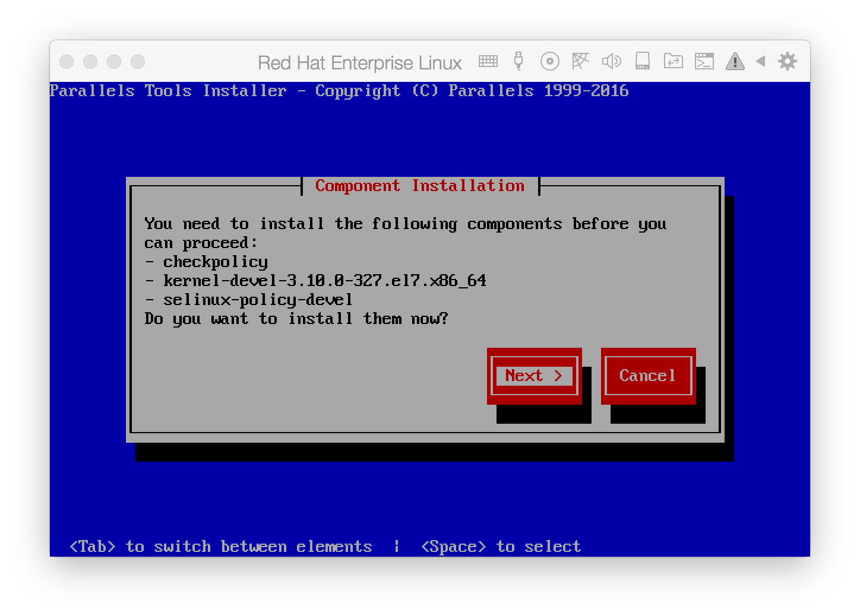Open the network web icon

(x=580, y=61)
